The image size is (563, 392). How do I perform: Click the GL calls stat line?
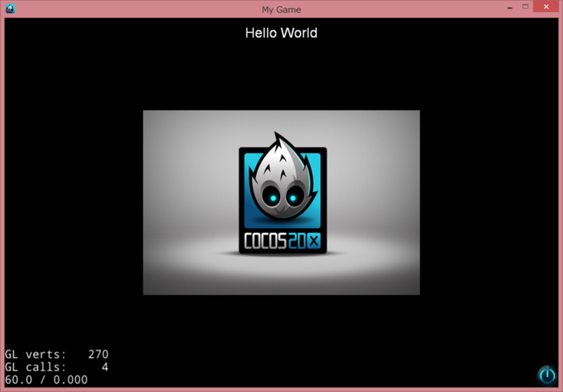(56, 367)
